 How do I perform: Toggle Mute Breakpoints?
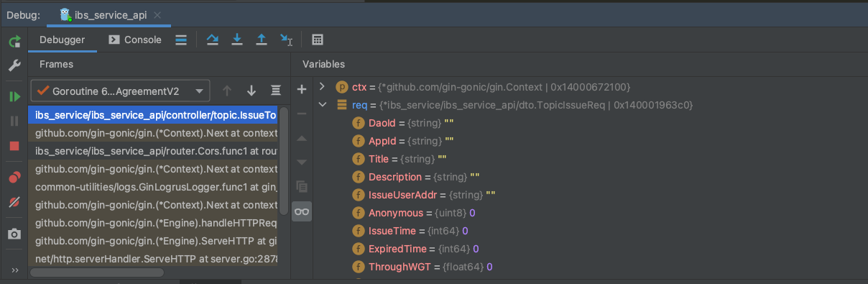pyautogui.click(x=14, y=202)
